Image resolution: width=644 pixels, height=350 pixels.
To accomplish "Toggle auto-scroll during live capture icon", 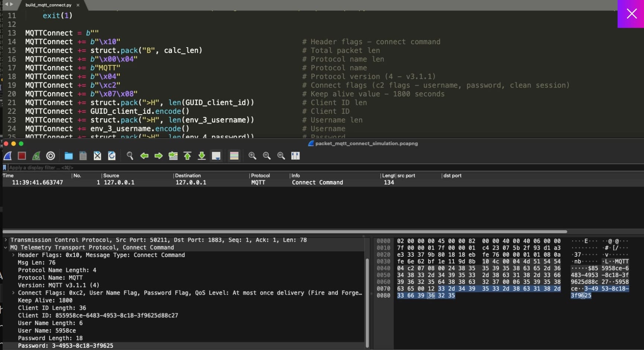I will [x=216, y=156].
